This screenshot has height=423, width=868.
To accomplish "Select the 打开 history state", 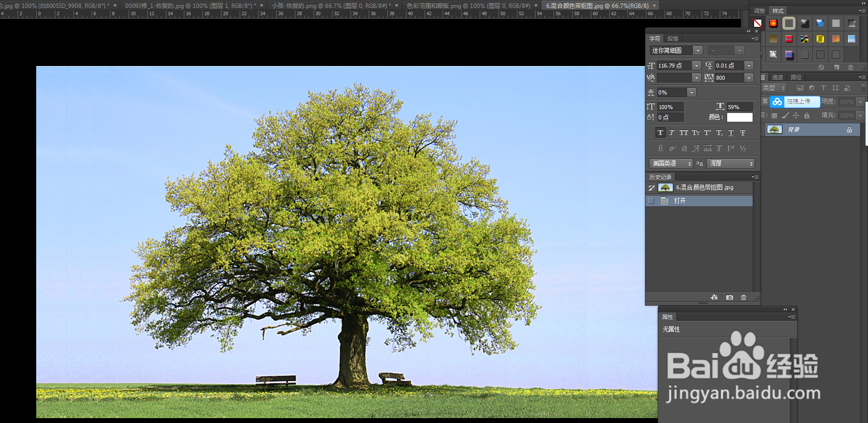I will [699, 201].
